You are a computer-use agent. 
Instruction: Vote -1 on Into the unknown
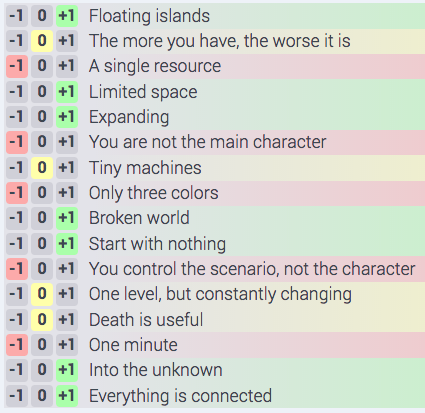click(17, 370)
